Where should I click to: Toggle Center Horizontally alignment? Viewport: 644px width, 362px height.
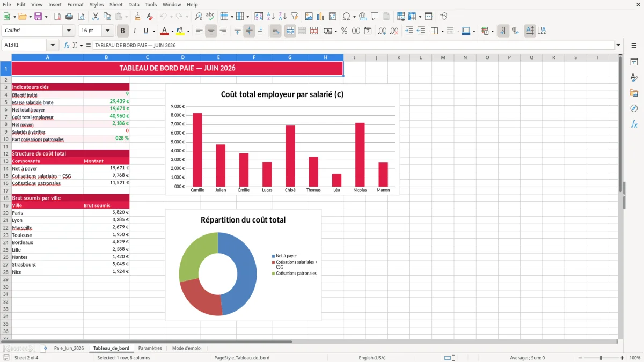(211, 31)
